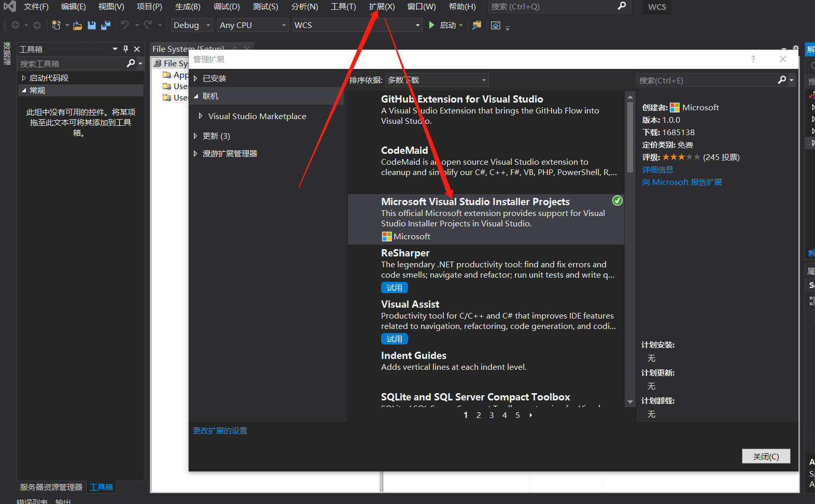Switch to the 服务器资源管理器 tab
This screenshot has height=504, width=815.
coord(51,487)
